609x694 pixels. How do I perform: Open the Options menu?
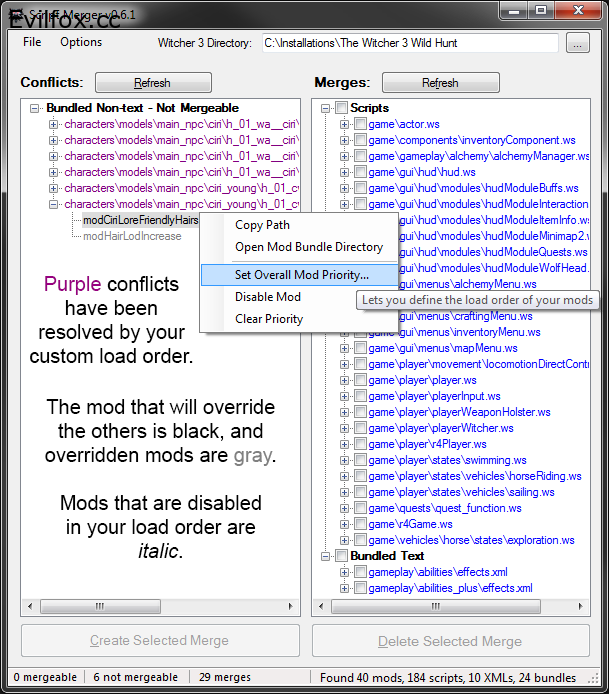(x=81, y=42)
